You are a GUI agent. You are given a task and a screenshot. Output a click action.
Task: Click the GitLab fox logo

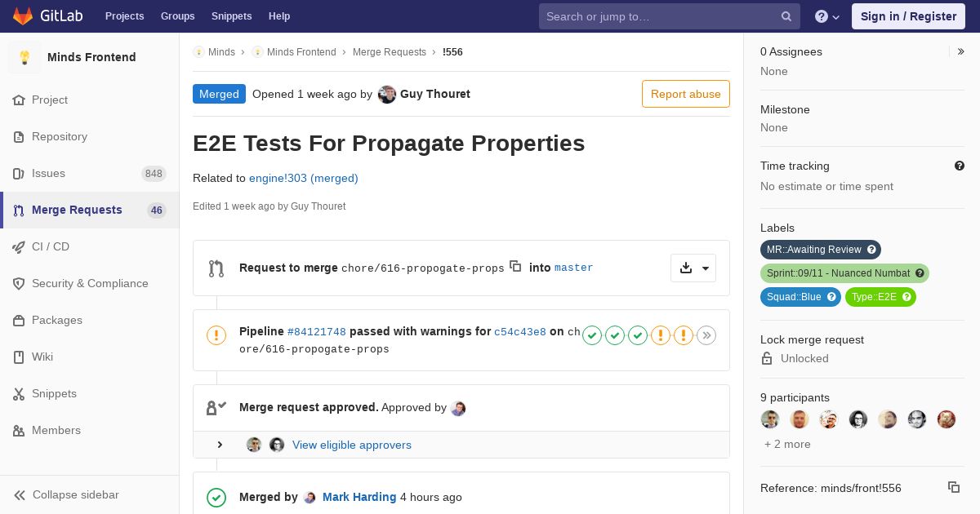coord(23,16)
